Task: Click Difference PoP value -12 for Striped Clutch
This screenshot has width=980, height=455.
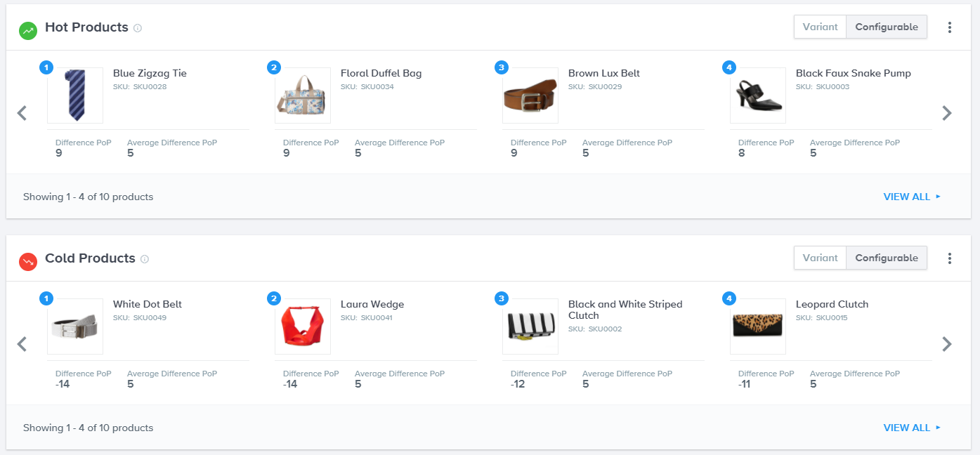Action: pos(518,384)
